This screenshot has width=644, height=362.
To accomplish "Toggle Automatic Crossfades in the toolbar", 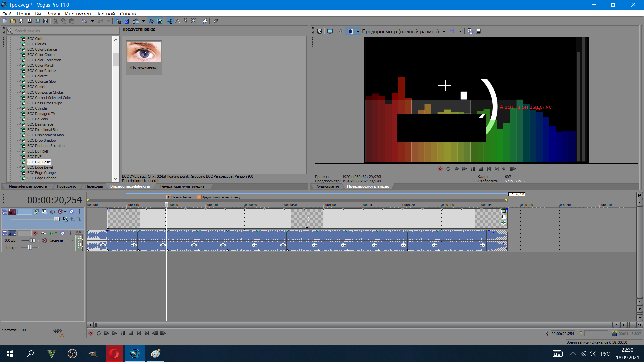I will point(127,21).
